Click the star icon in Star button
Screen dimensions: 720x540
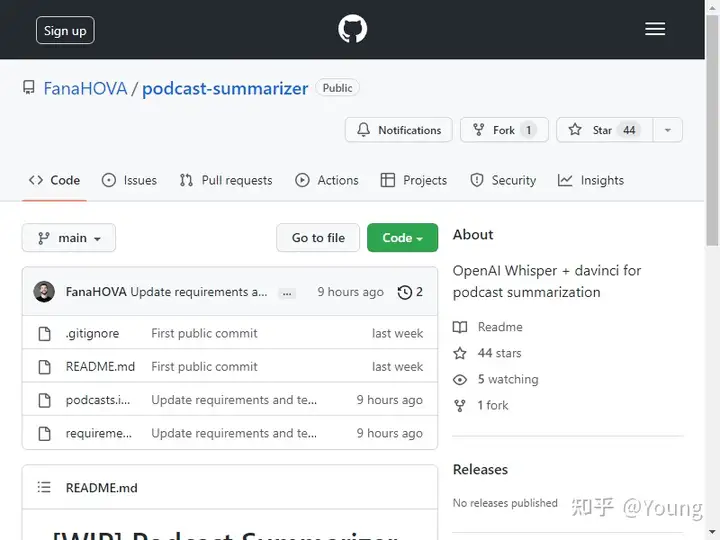coord(575,130)
